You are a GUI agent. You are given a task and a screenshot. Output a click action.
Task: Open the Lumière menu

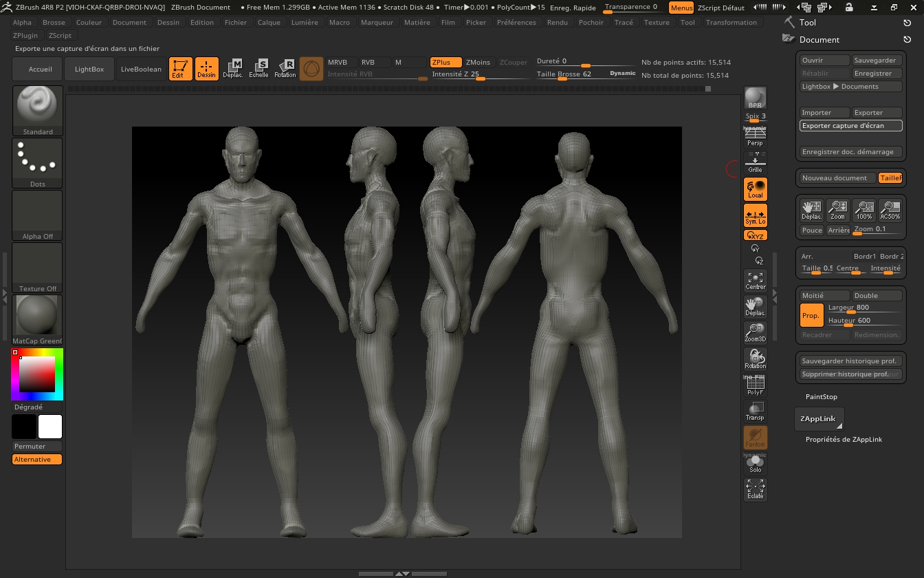pos(305,22)
